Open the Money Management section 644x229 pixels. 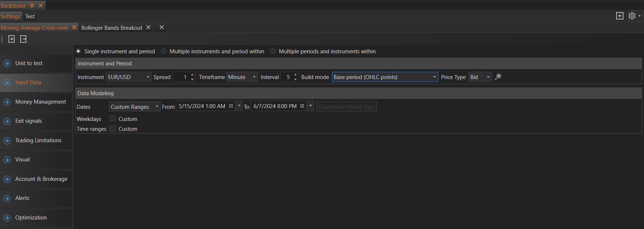(40, 102)
